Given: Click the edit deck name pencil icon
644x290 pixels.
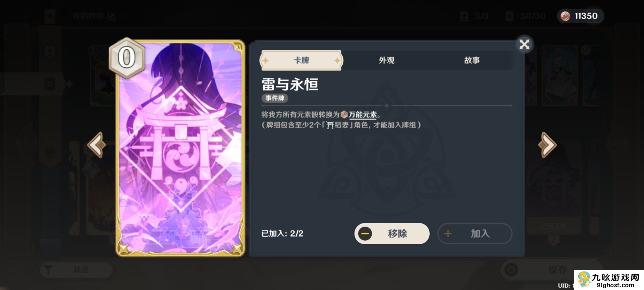Looking at the screenshot, I should 111,16.
